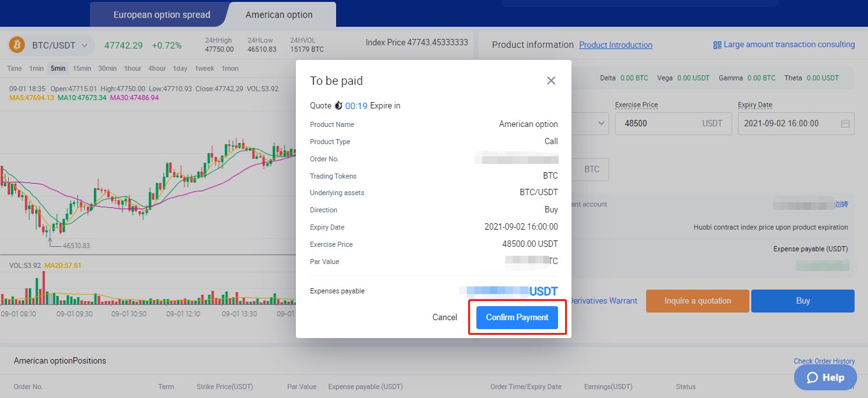View Check Order History link

click(x=824, y=361)
